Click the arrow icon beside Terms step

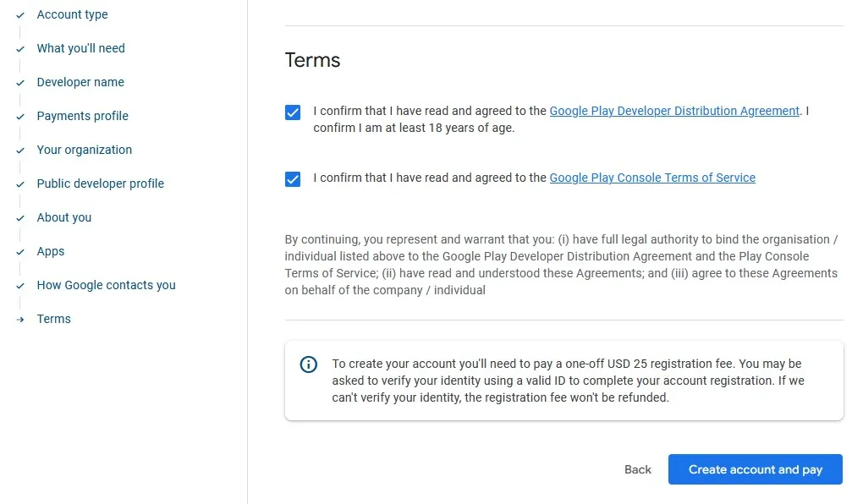coord(19,319)
